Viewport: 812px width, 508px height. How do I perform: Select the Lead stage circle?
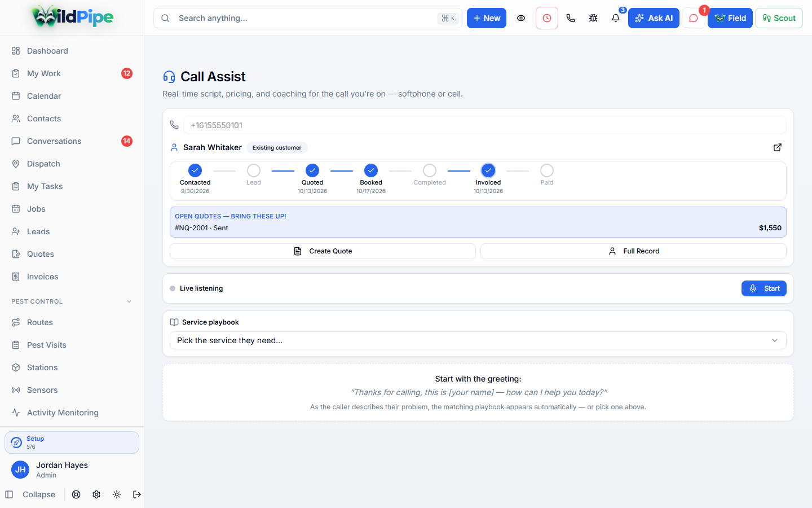(x=254, y=170)
